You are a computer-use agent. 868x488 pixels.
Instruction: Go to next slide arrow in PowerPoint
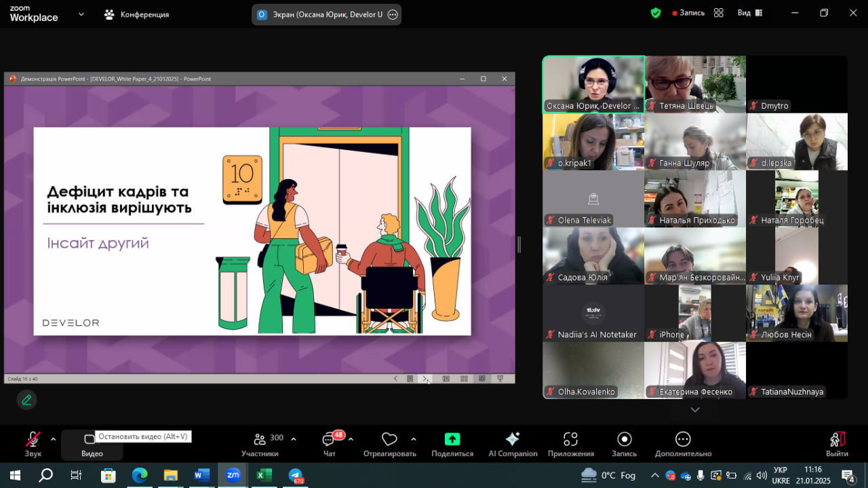tap(425, 379)
